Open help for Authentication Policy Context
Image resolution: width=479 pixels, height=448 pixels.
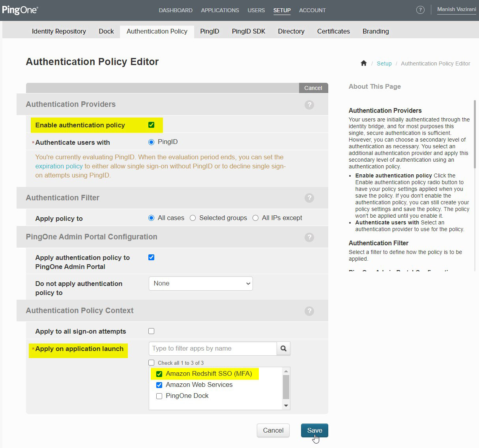309,311
